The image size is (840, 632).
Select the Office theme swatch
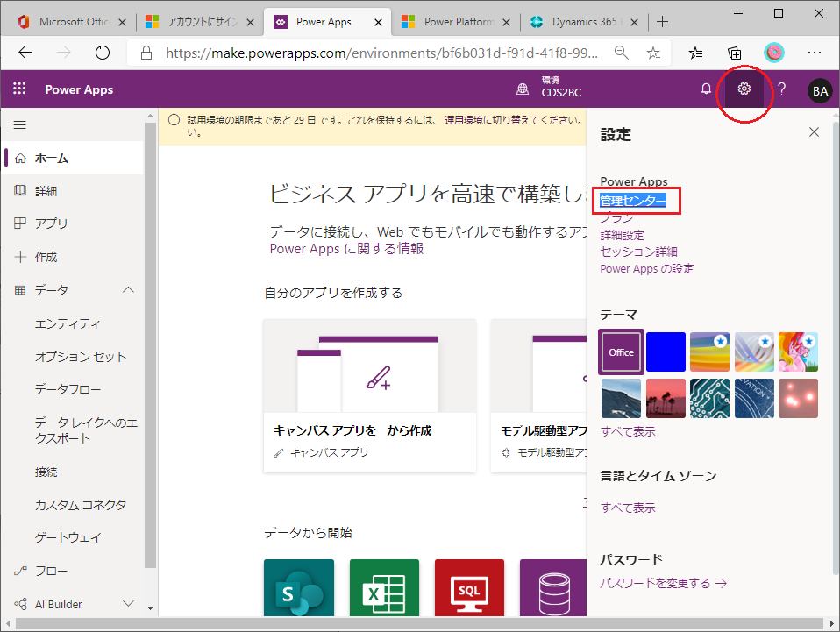point(621,352)
